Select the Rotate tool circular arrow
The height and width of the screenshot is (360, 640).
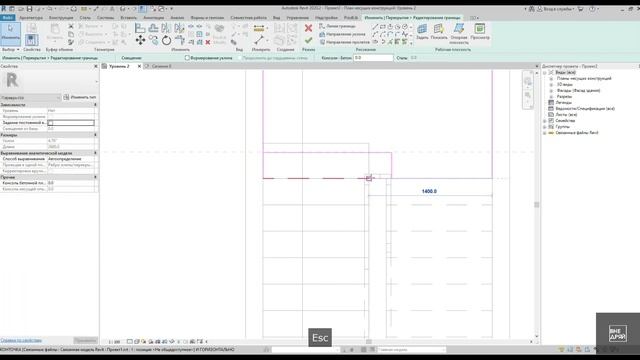pos(166,40)
